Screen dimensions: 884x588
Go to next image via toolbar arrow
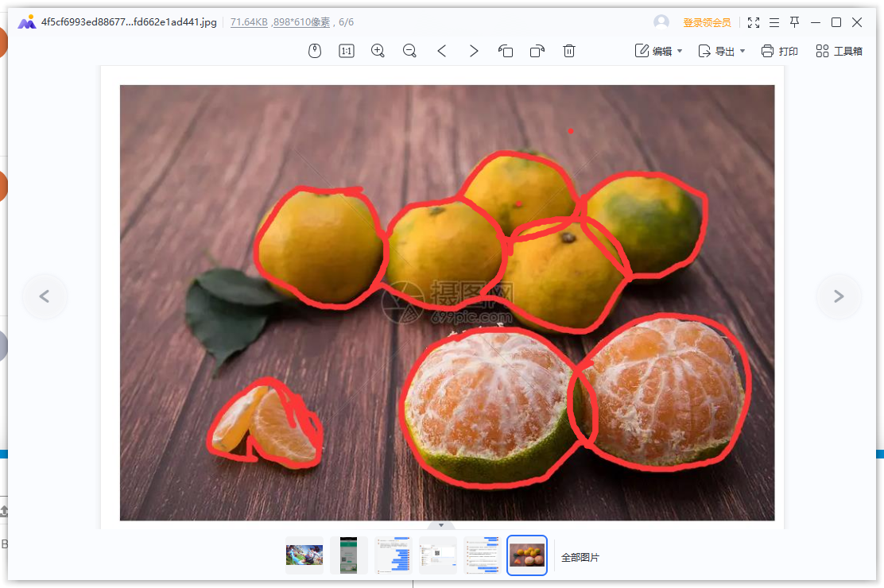coord(474,51)
